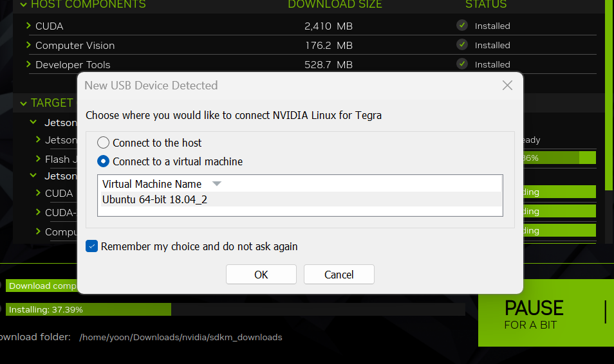
Task: Expand the CUDA host component row
Action: [x=28, y=26]
